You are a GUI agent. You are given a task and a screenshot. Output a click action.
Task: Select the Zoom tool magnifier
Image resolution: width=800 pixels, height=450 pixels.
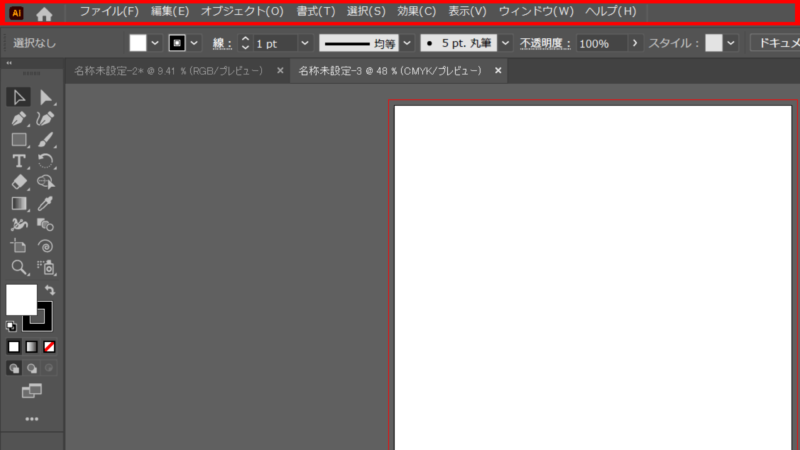coord(18,267)
